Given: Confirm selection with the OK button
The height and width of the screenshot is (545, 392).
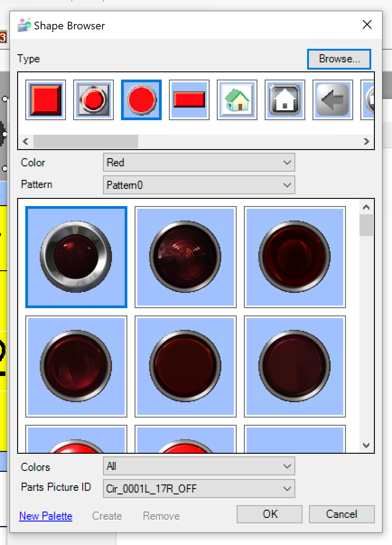Looking at the screenshot, I should click(270, 514).
